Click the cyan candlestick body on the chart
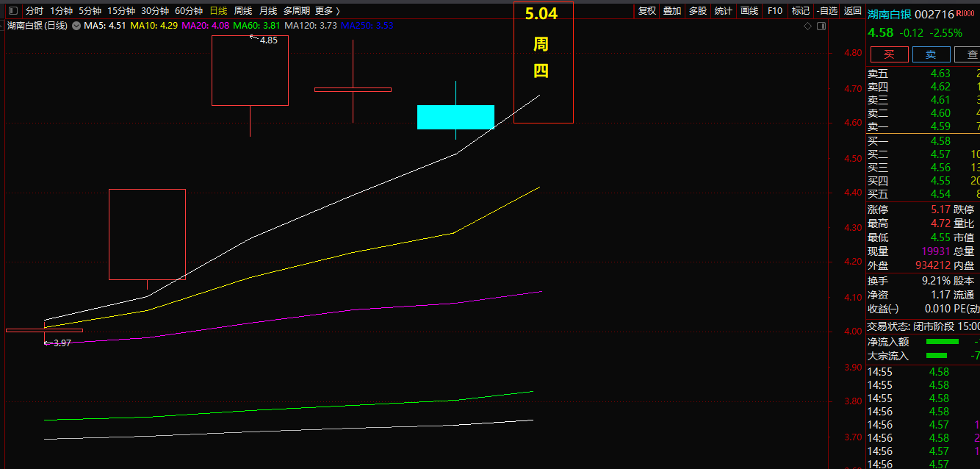 (x=455, y=118)
